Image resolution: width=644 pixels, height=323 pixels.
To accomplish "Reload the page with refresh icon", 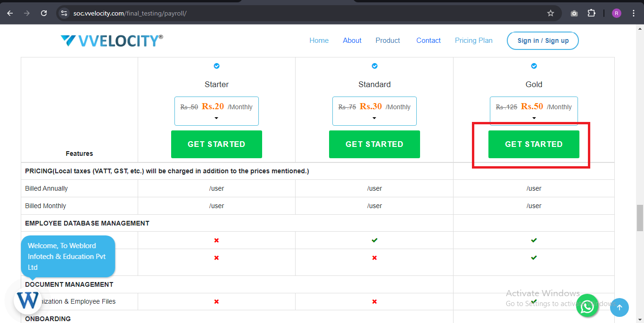I will click(x=44, y=13).
